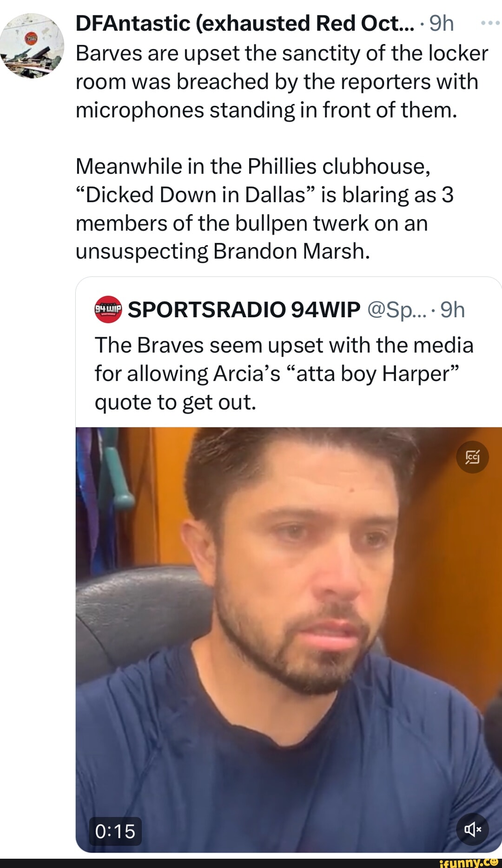Open the main tweet's 9h timestamp

tap(441, 23)
